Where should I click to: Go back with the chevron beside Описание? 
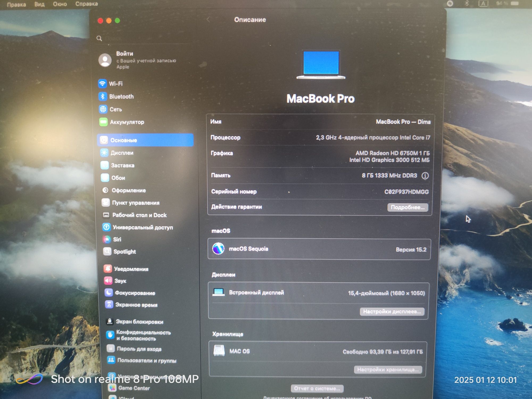208,19
